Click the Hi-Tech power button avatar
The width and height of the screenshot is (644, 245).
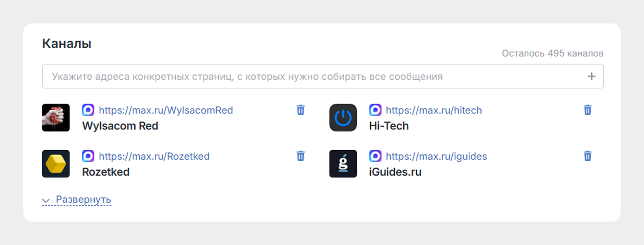click(343, 118)
